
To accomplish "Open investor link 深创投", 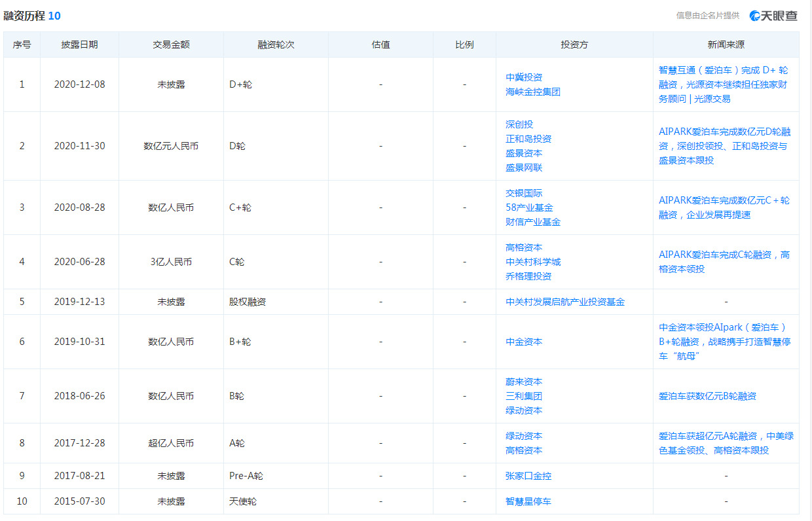I will pyautogui.click(x=519, y=124).
